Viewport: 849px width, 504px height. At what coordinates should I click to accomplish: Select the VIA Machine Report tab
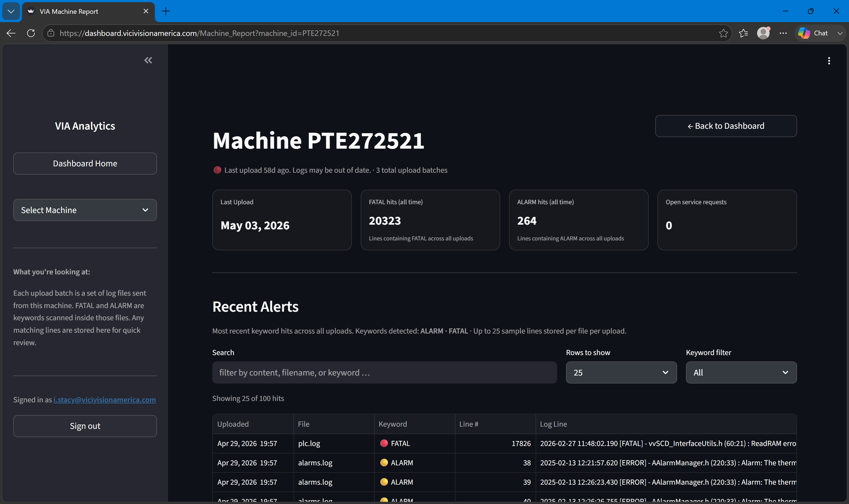point(88,12)
